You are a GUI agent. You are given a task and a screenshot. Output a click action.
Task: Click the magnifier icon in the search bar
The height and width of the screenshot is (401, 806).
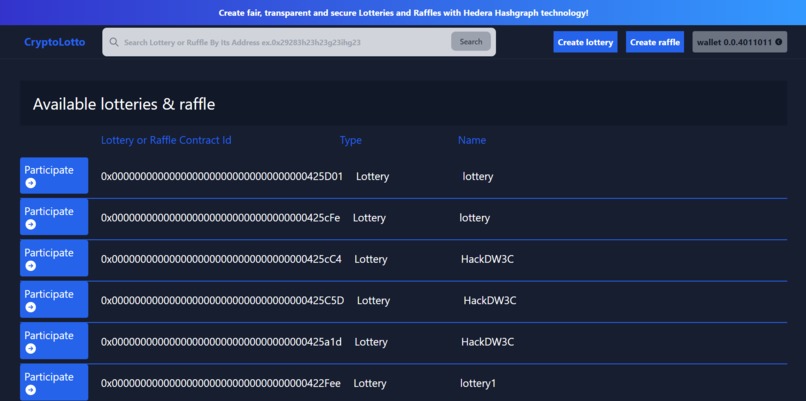point(114,42)
